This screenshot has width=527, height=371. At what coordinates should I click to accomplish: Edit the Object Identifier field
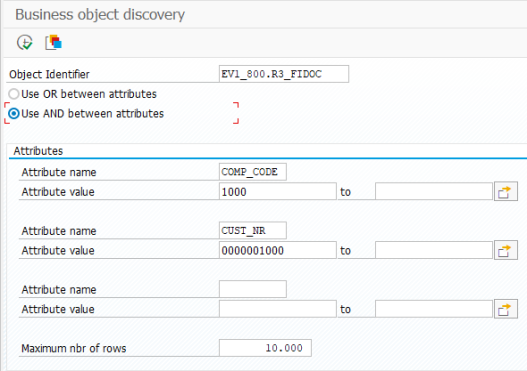click(284, 74)
